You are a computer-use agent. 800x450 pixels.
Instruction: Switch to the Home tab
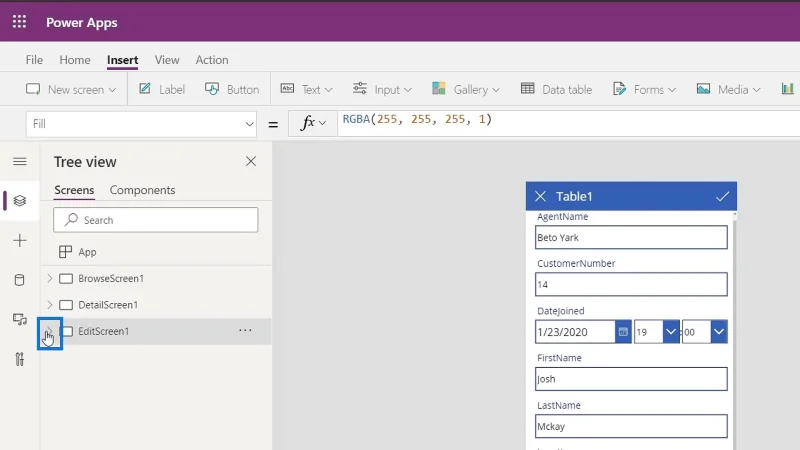click(x=74, y=60)
